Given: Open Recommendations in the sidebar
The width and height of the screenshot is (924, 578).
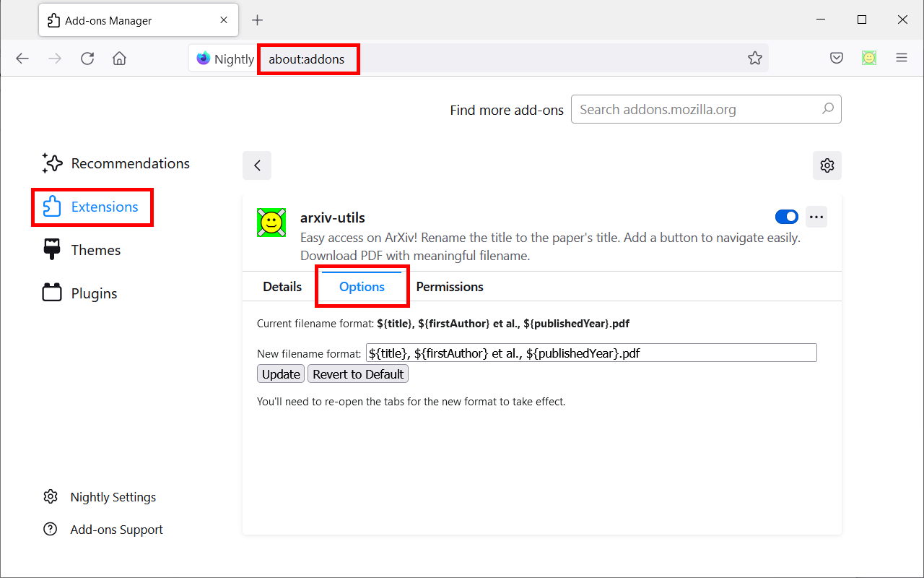Looking at the screenshot, I should coord(115,163).
